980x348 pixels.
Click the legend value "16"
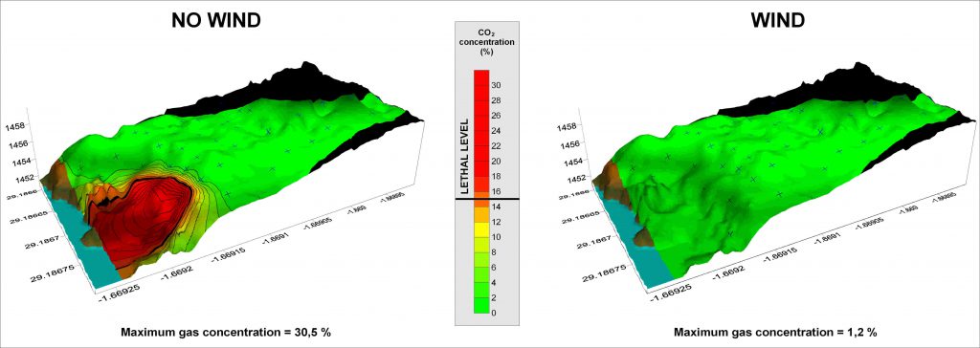[498, 191]
